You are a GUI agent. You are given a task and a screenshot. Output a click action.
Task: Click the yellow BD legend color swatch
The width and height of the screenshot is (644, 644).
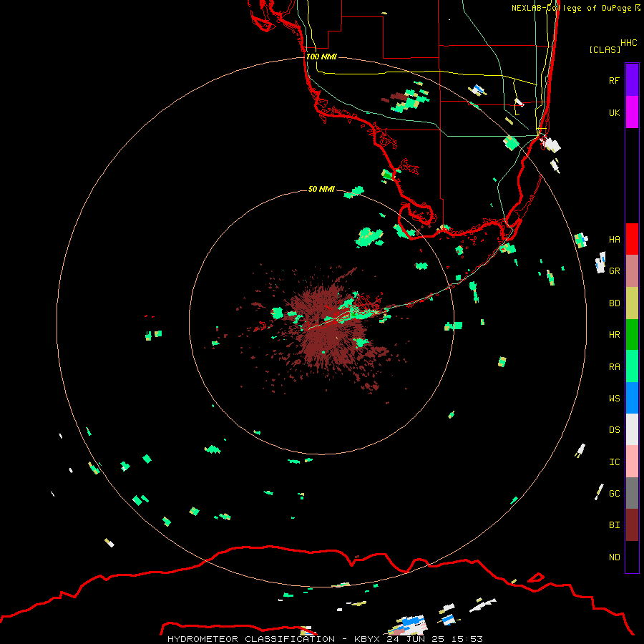(x=632, y=303)
